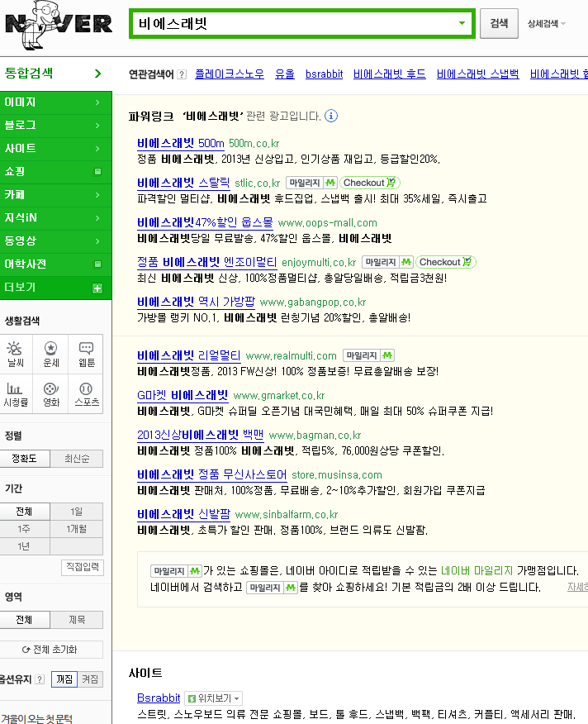
Task: Click the chevron on the 이미지 row
Action: 97,102
